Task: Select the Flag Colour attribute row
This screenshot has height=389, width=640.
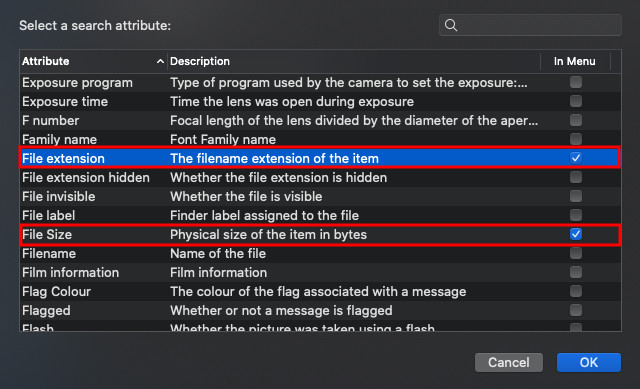Action: pos(320,291)
